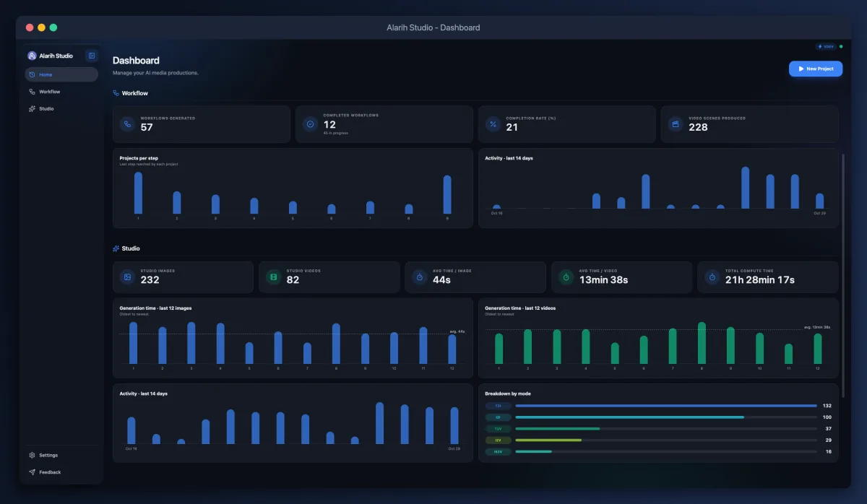Click the Video Scenes Produced clapperboard icon

[676, 123]
